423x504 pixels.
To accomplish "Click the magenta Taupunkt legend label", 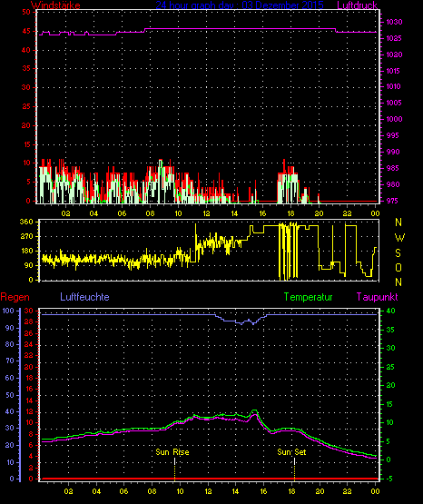I will click(x=377, y=297).
